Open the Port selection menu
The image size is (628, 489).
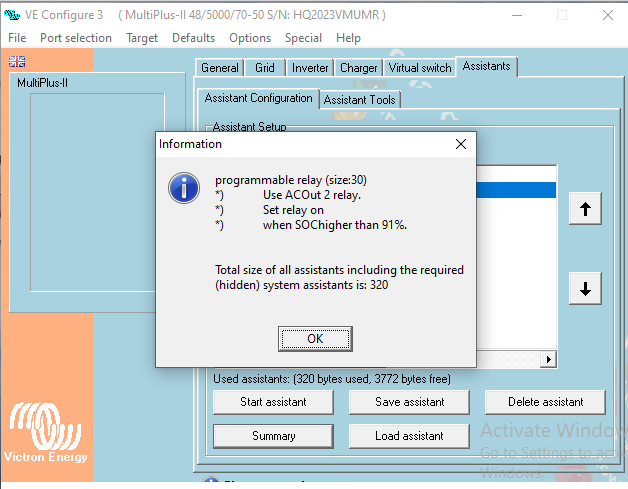[x=76, y=38]
